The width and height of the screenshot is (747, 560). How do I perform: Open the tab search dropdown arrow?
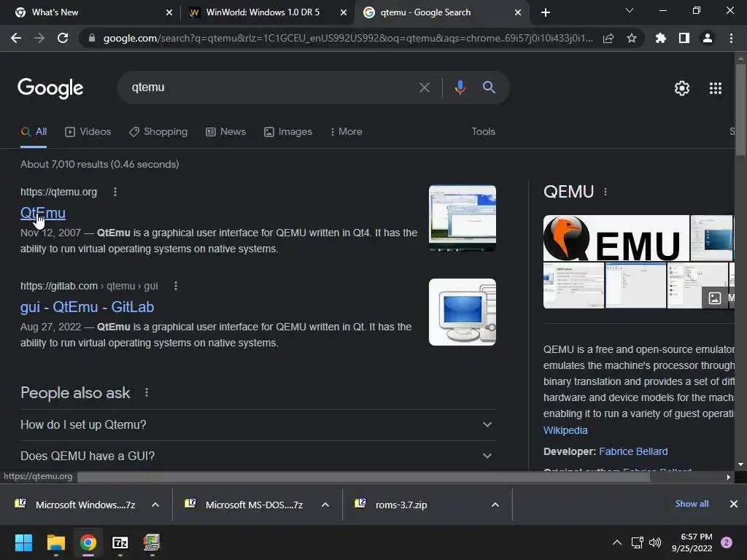(x=630, y=10)
